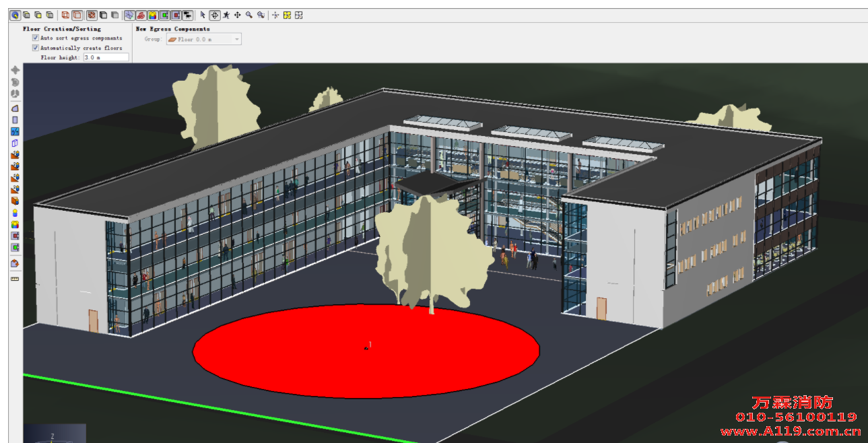This screenshot has height=443, width=868.
Task: Select the magnifier Zoom tool
Action: click(x=249, y=15)
